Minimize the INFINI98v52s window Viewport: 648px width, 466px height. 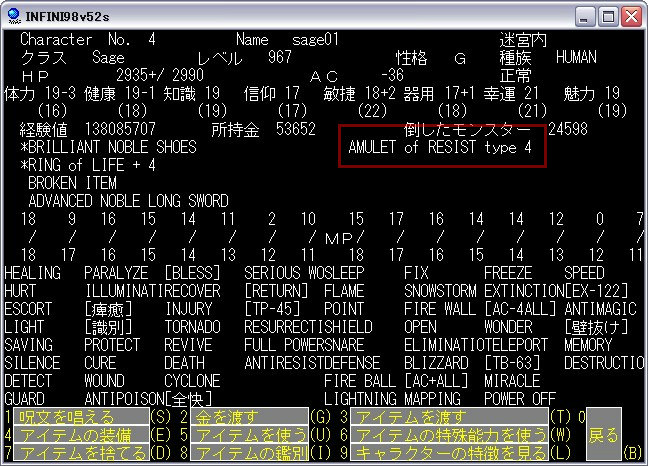tap(584, 17)
